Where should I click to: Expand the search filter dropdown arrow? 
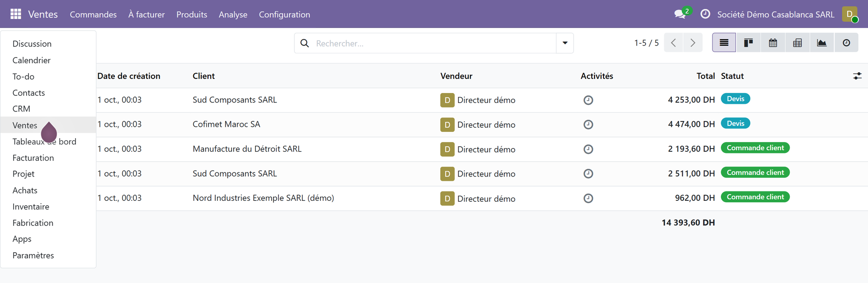click(565, 43)
